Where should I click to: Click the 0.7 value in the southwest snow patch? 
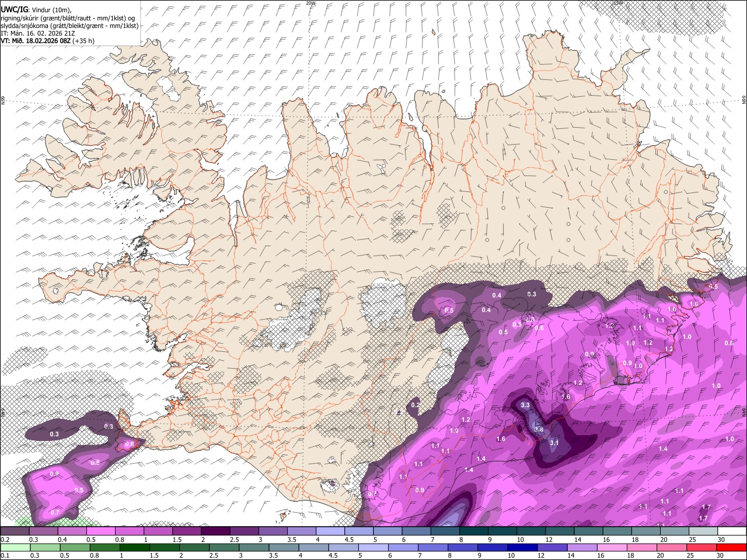55,512
